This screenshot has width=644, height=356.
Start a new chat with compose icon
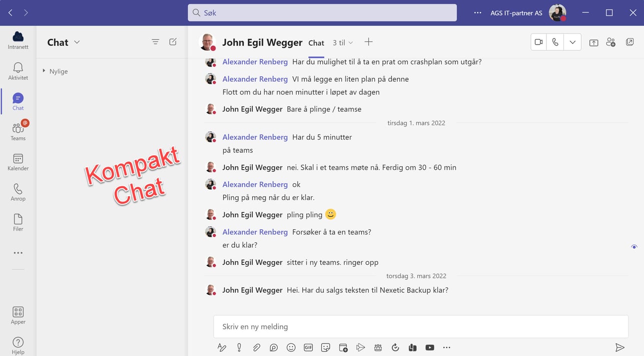click(x=173, y=42)
